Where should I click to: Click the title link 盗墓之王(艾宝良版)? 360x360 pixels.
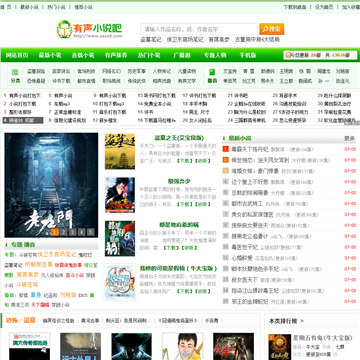[x=179, y=138]
